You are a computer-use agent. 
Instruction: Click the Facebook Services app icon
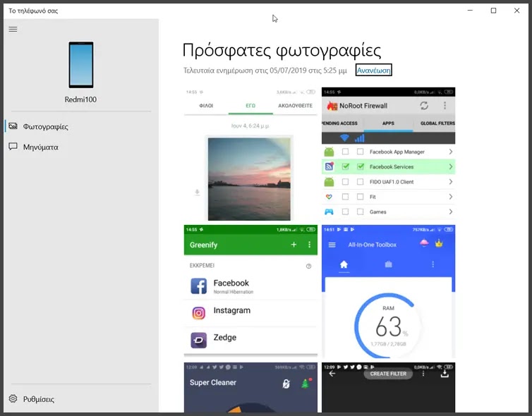click(x=329, y=166)
